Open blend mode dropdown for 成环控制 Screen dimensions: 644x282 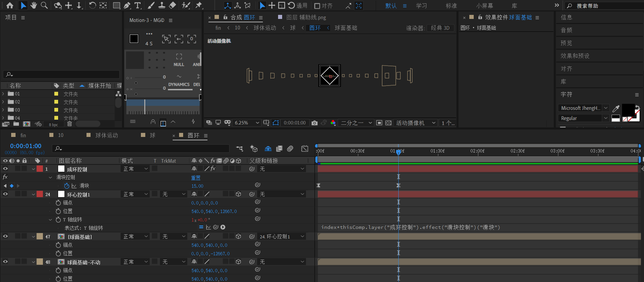point(135,169)
